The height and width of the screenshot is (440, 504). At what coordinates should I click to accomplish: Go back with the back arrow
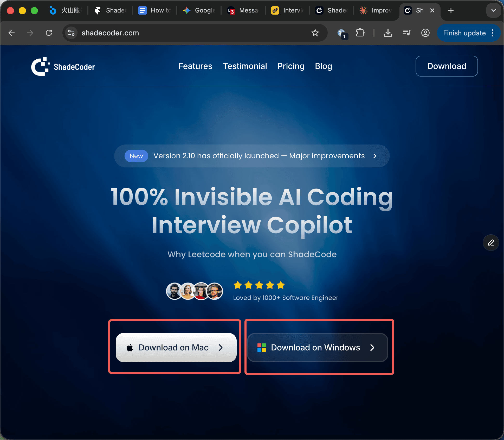pyautogui.click(x=12, y=33)
